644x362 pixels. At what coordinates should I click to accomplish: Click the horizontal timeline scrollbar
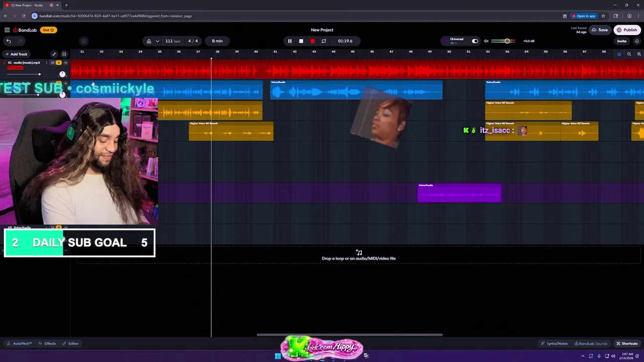pos(350,335)
